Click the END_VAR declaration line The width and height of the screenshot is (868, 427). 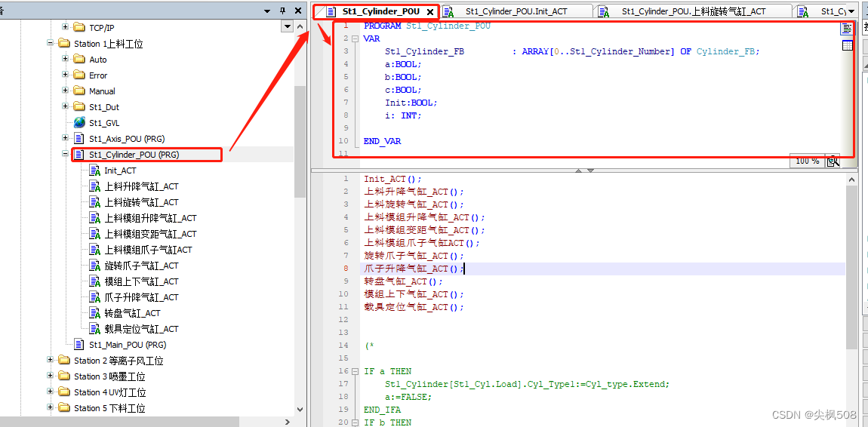point(382,141)
